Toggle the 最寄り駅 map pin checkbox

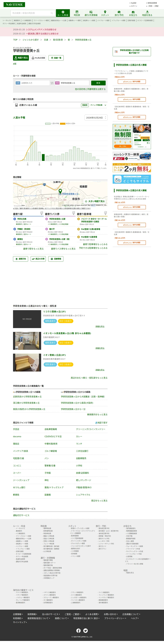42,213
